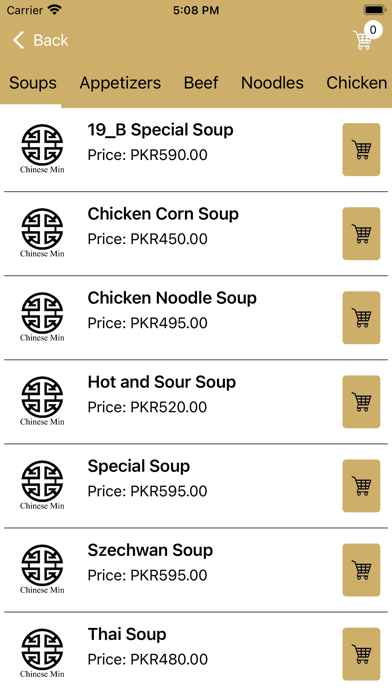The width and height of the screenshot is (392, 696).
Task: Add Special Soup PKR595 to cart
Action: [361, 486]
